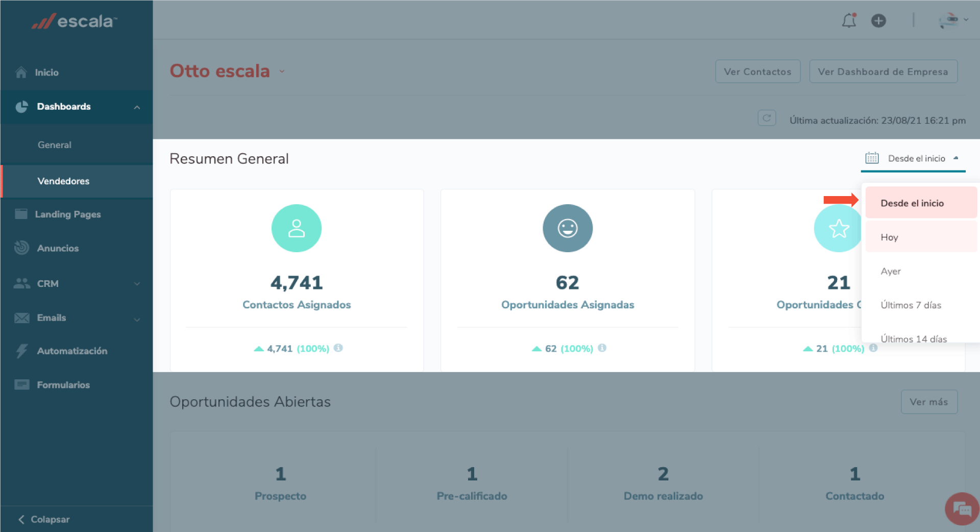This screenshot has height=532, width=980.
Task: Click the info icon beside Contactos Asignados percentage
Action: point(338,348)
